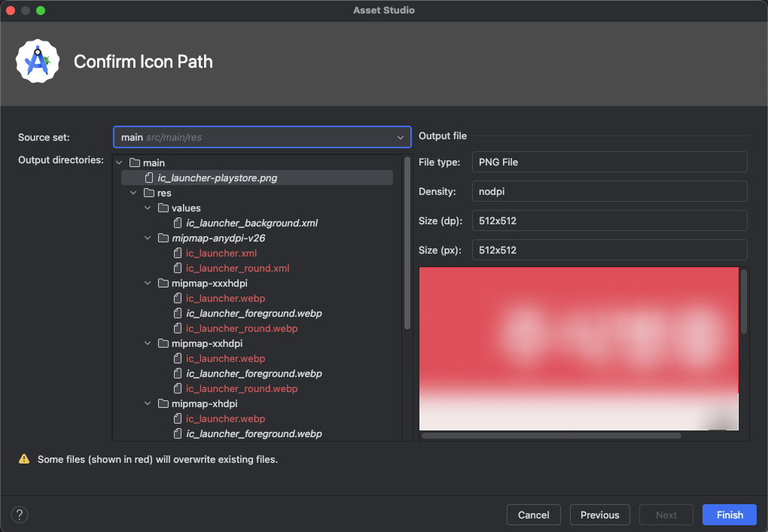Click file icon of xhdpi ic_launcher.webp

click(x=178, y=418)
